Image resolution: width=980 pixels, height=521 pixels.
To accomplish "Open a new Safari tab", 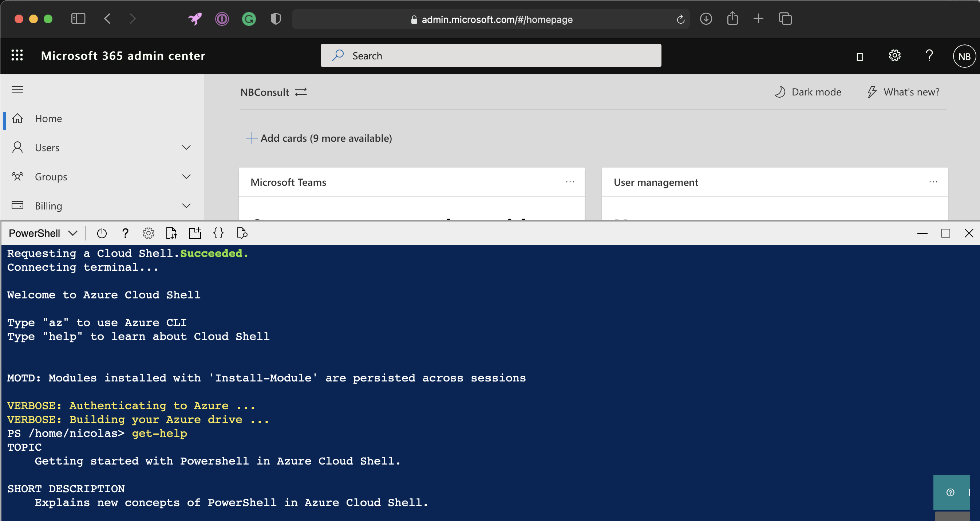I will pyautogui.click(x=758, y=18).
